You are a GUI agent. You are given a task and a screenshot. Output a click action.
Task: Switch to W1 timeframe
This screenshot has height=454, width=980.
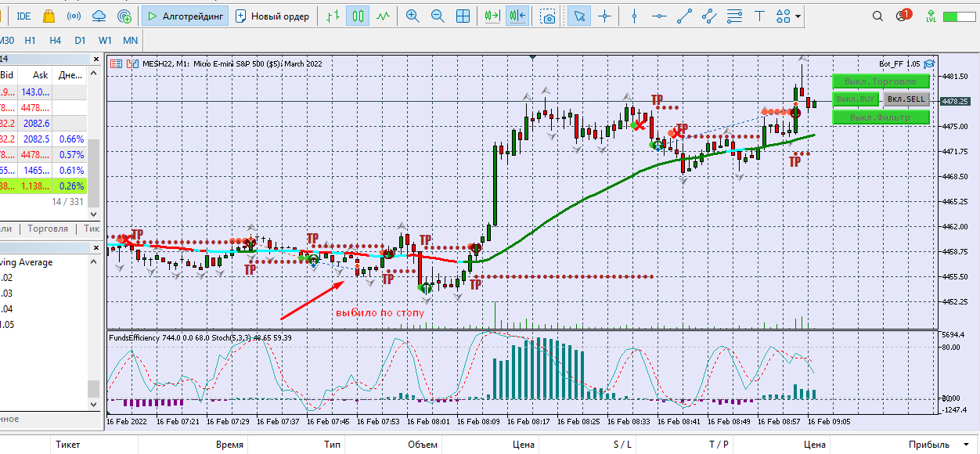(105, 40)
